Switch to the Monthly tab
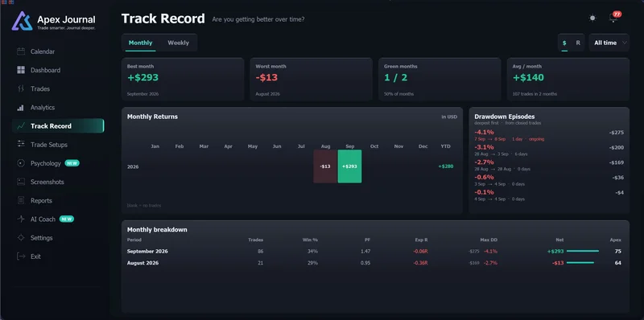 pyautogui.click(x=140, y=43)
